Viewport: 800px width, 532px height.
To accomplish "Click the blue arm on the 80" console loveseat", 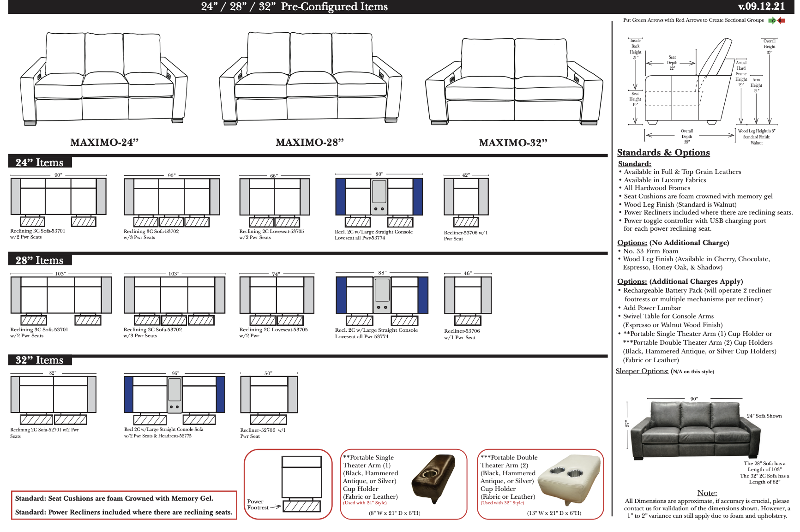I will coord(341,197).
